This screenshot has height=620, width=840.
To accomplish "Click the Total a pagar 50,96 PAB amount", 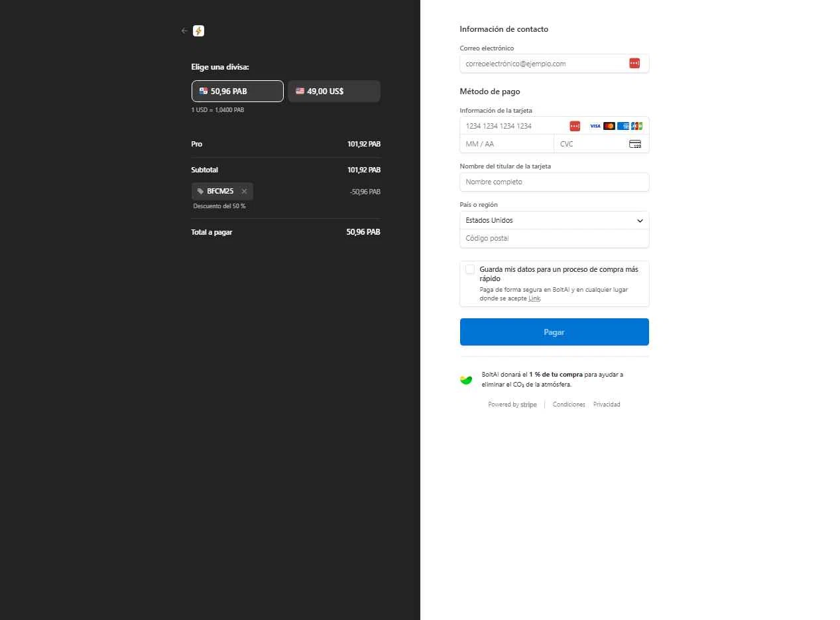I will (363, 232).
